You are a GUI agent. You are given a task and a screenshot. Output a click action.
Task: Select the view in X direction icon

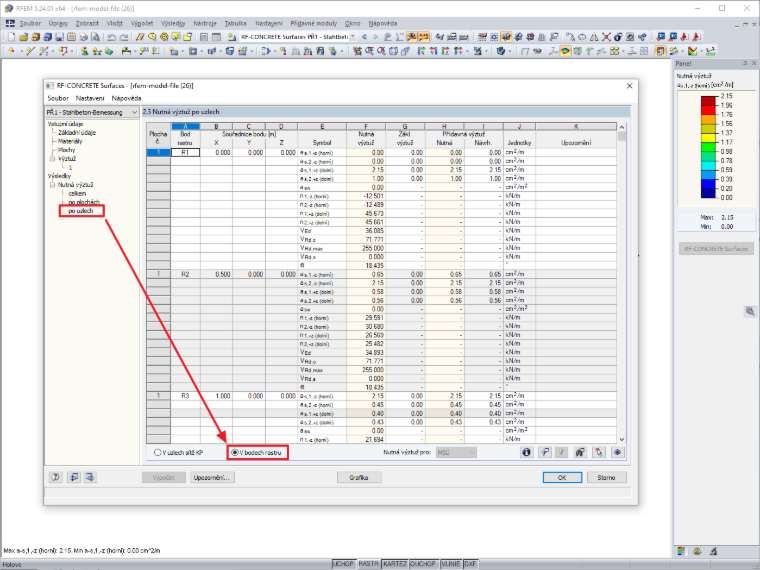coord(421,51)
